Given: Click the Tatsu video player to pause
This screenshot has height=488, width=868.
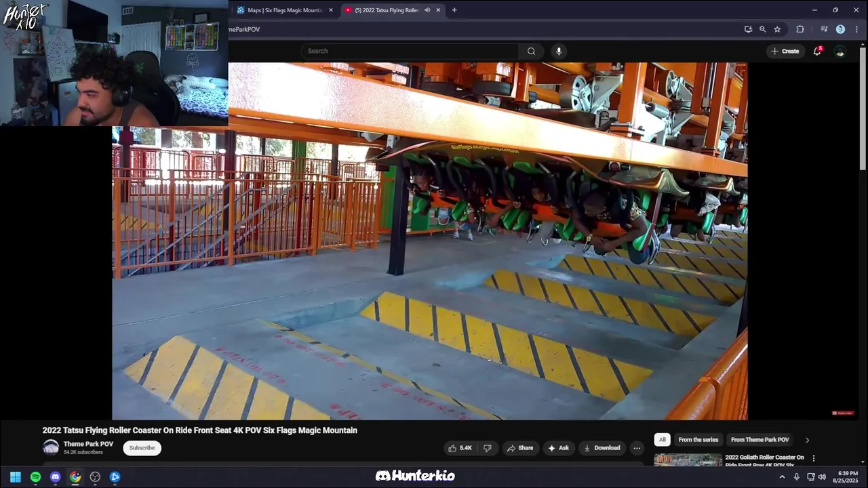Looking at the screenshot, I should (x=430, y=241).
